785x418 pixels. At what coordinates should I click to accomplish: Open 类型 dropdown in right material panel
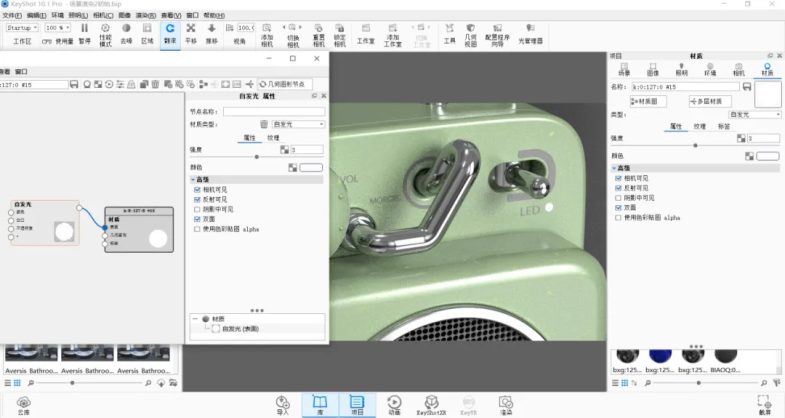753,115
